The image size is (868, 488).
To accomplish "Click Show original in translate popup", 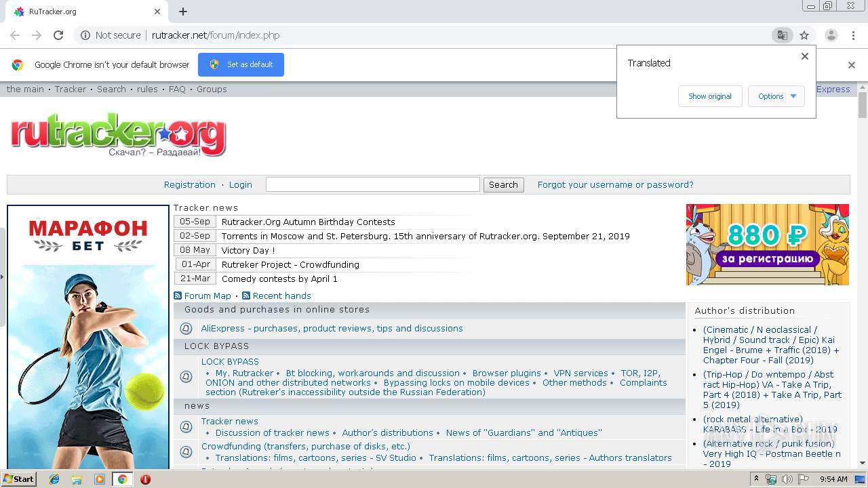I will [x=710, y=96].
